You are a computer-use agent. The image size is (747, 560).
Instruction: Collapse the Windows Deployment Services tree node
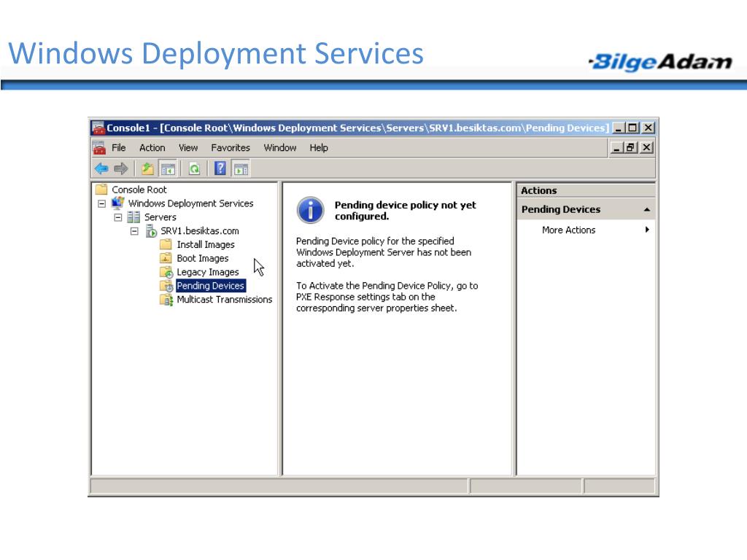point(101,204)
